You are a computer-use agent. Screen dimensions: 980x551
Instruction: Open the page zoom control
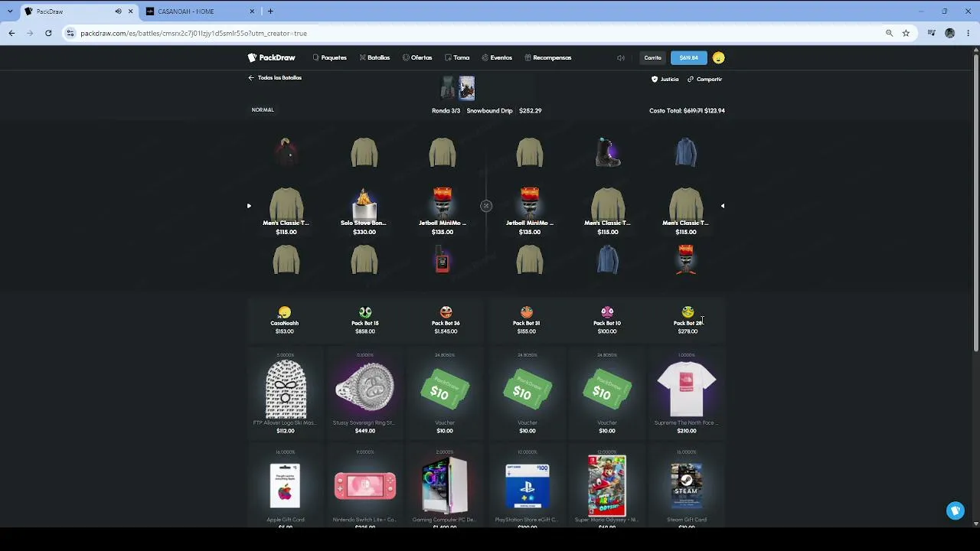pos(889,33)
